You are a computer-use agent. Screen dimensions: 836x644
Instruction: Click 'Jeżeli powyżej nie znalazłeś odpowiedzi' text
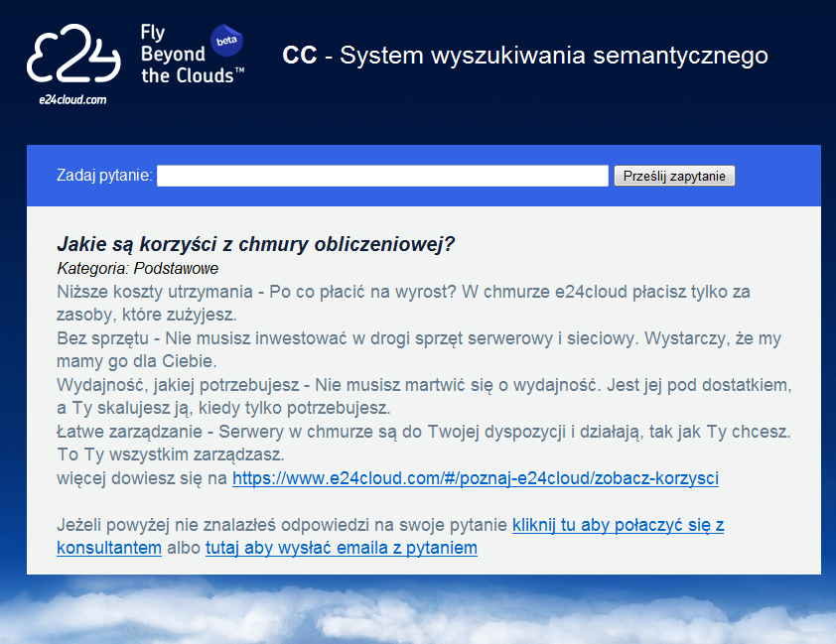point(282,525)
